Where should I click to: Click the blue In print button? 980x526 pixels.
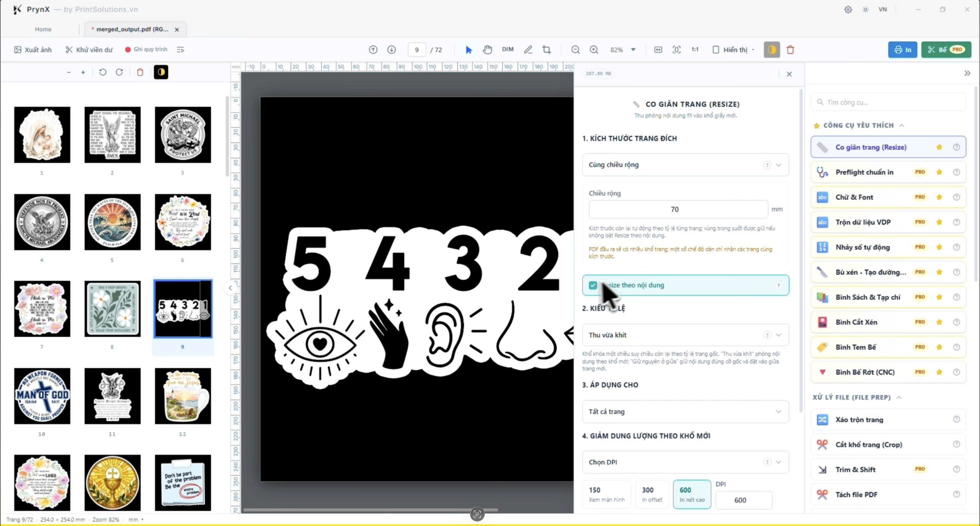coord(902,50)
